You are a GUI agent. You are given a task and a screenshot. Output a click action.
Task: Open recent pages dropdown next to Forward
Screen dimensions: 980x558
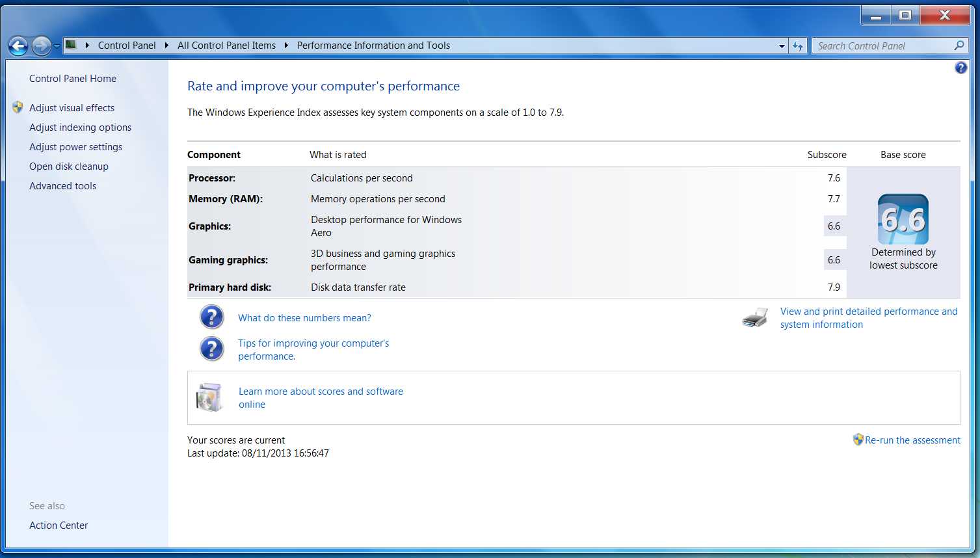(x=57, y=46)
